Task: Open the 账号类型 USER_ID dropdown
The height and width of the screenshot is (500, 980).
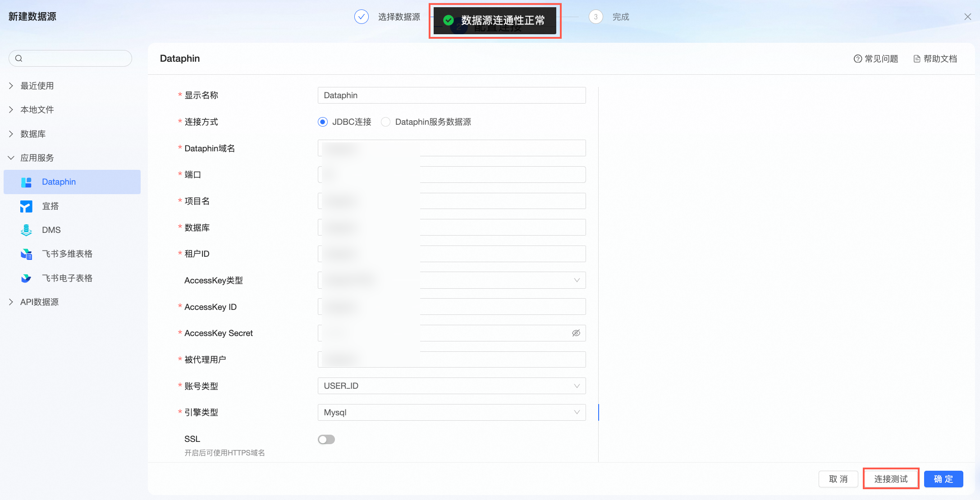Action: [x=451, y=386]
